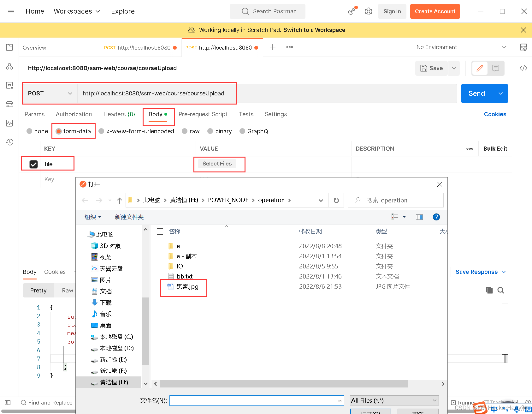532x414 pixels.
Task: Open the Mock Servers sidebar icon
Action: (9, 104)
